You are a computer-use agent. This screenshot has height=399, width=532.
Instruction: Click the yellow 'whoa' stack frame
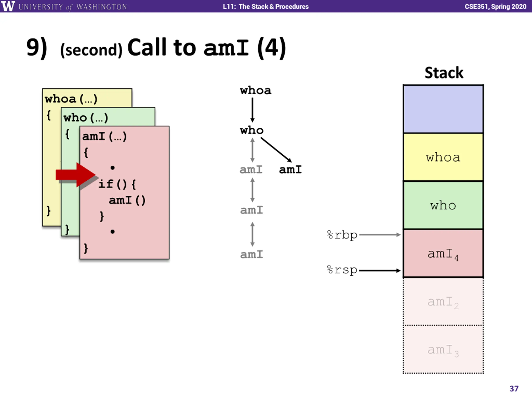pos(443,157)
